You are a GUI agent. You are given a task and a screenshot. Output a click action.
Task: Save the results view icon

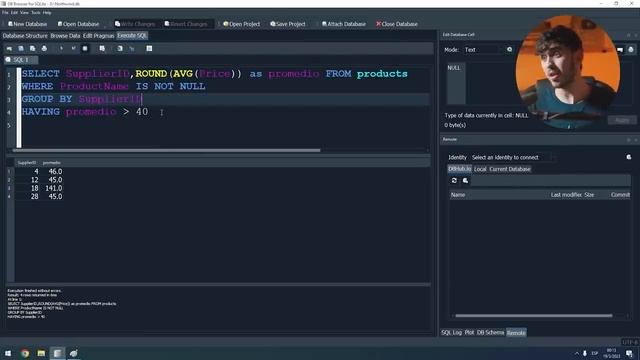click(102, 49)
